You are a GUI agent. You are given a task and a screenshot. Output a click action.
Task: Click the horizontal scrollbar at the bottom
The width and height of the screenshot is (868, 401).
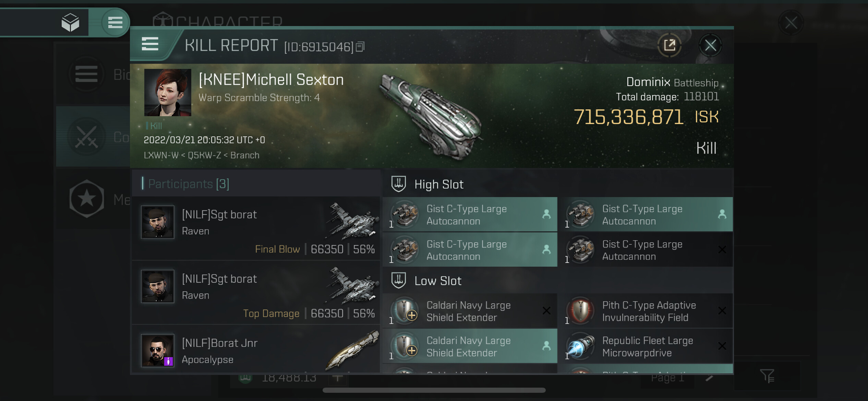[x=434, y=390]
